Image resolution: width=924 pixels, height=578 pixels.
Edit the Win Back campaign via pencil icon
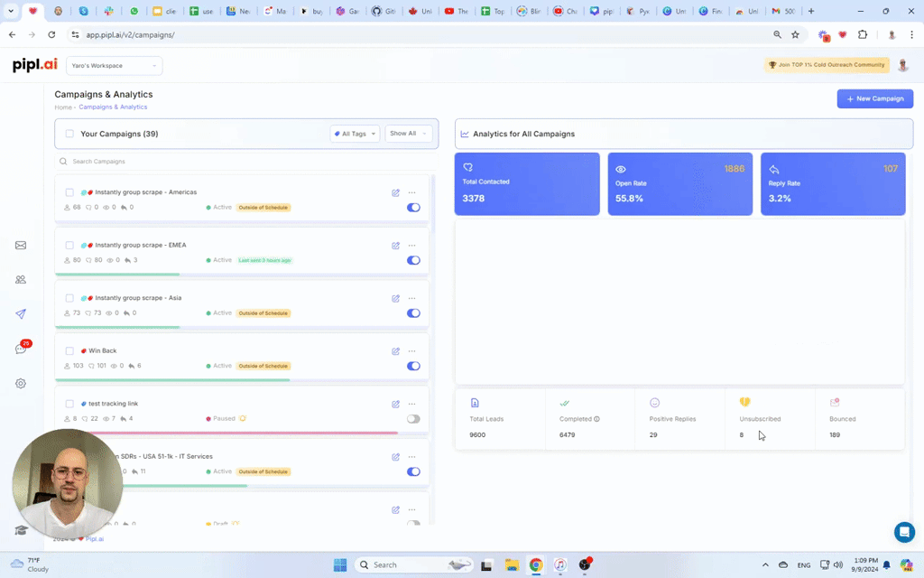(x=395, y=351)
